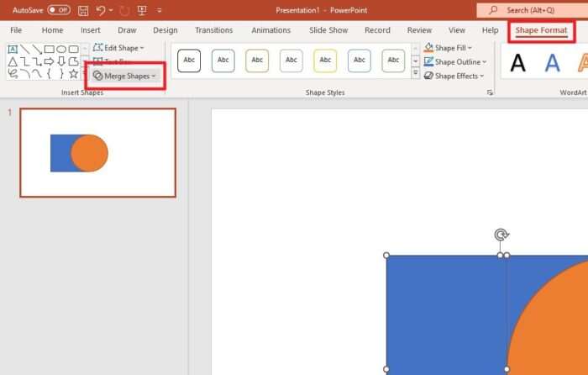Choose the Oval shape in the gallery
This screenshot has height=375, width=588.
(61, 49)
